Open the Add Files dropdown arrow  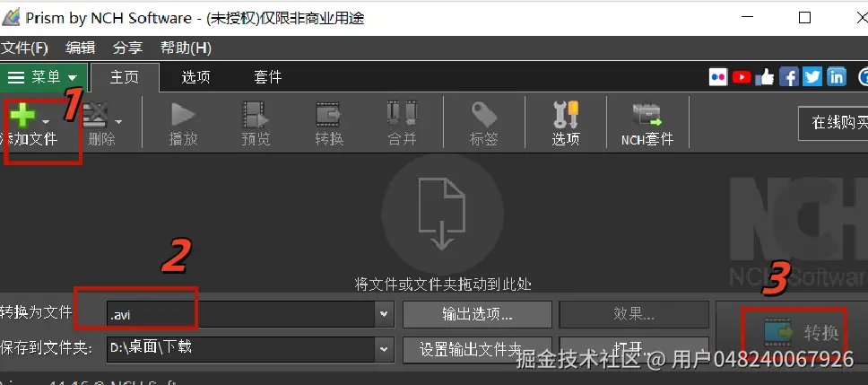[46, 122]
